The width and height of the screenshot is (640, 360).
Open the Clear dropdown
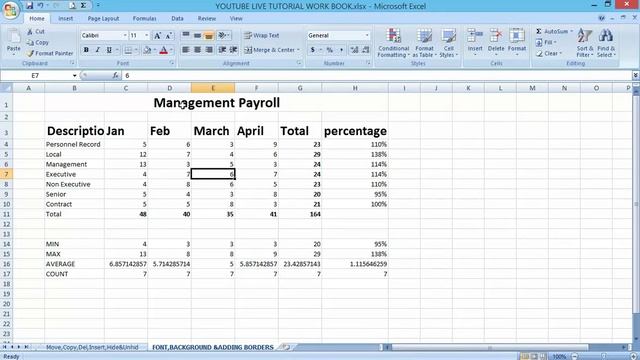pos(549,53)
